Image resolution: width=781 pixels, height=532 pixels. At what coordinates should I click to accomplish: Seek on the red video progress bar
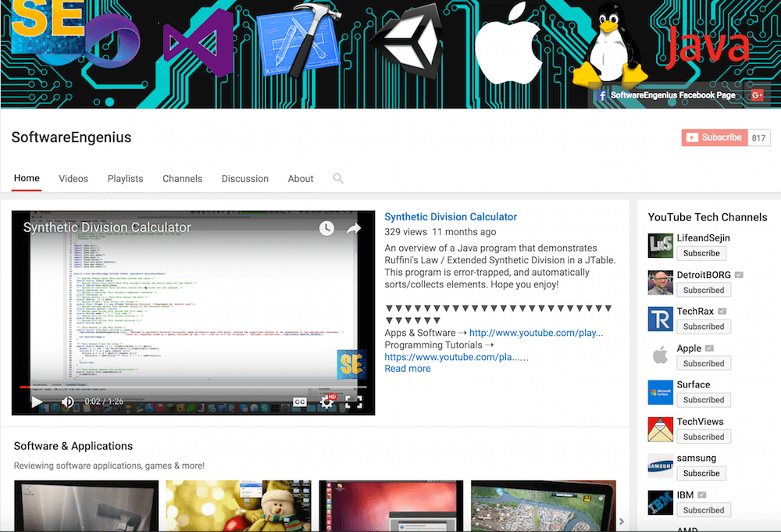pos(193,387)
